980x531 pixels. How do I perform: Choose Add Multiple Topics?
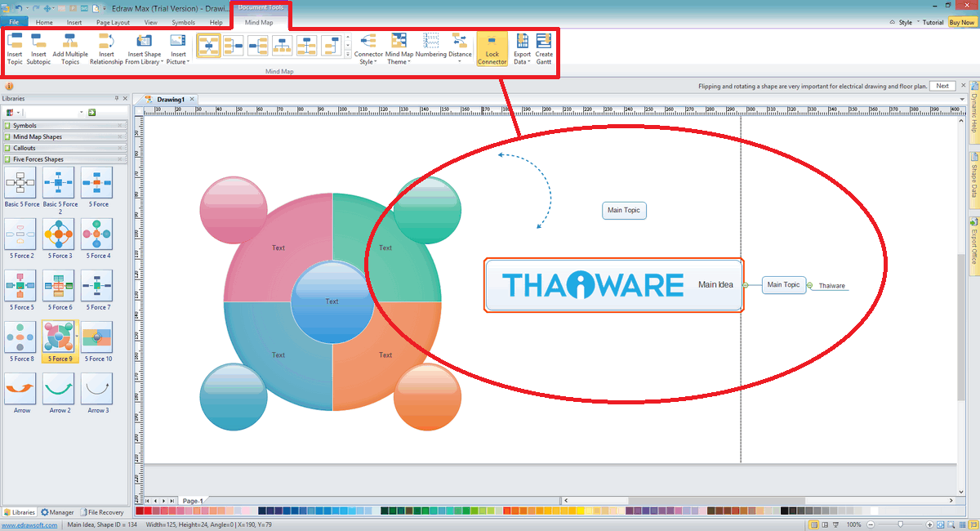pyautogui.click(x=70, y=49)
